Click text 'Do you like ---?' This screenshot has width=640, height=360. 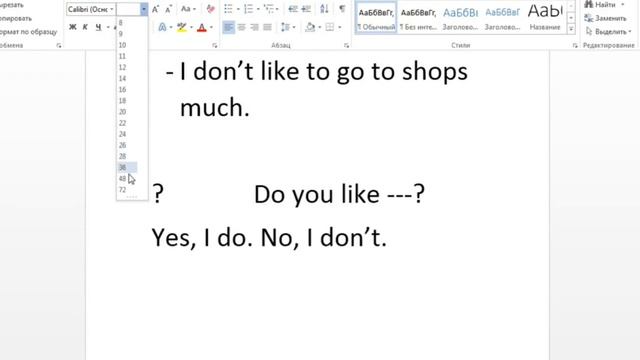[339, 194]
